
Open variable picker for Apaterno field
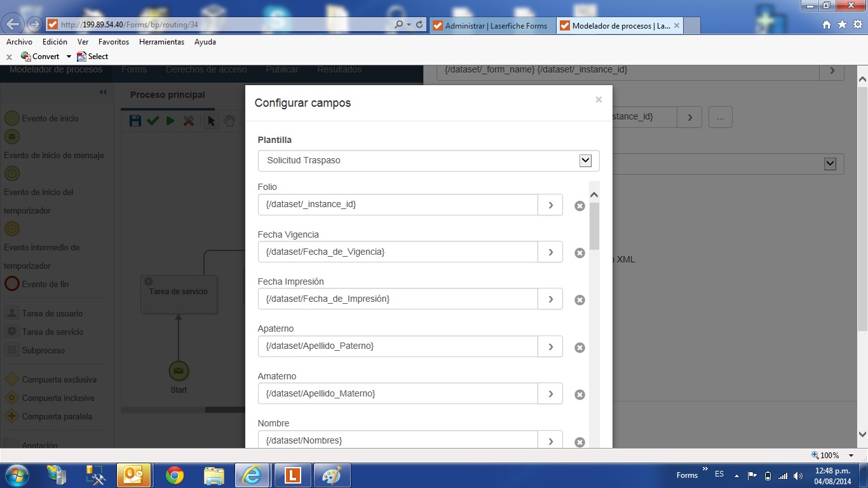coord(550,346)
